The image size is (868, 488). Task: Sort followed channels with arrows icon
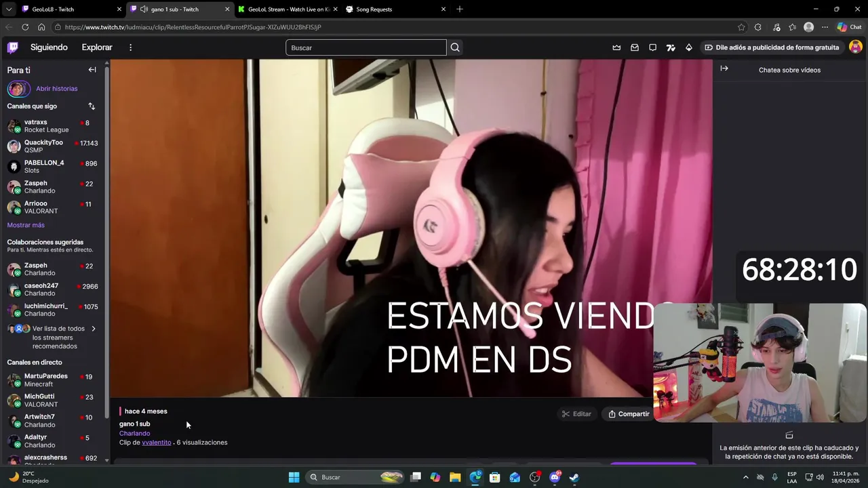[92, 106]
